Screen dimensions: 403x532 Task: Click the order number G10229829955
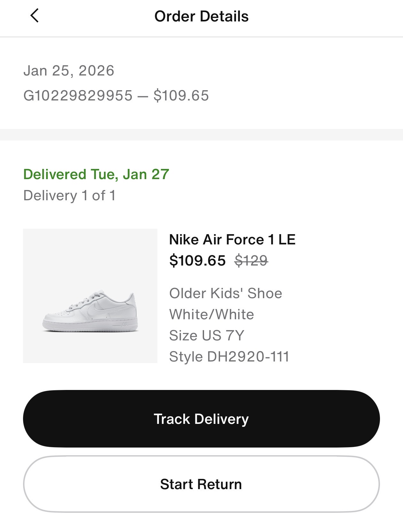point(78,96)
